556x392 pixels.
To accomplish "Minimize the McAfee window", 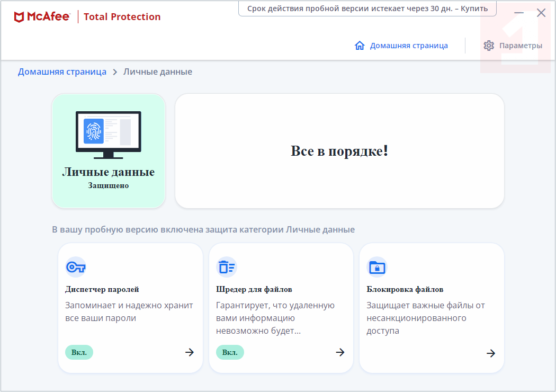I will 519,13.
